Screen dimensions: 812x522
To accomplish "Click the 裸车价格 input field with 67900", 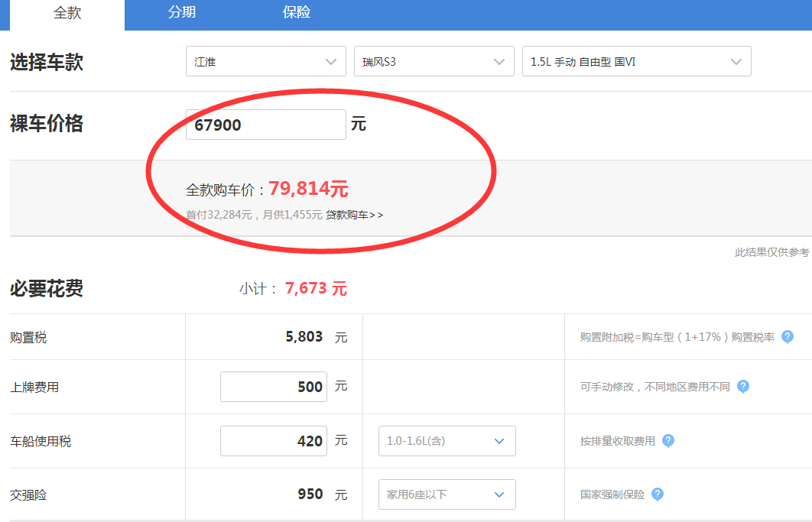I will (x=265, y=125).
